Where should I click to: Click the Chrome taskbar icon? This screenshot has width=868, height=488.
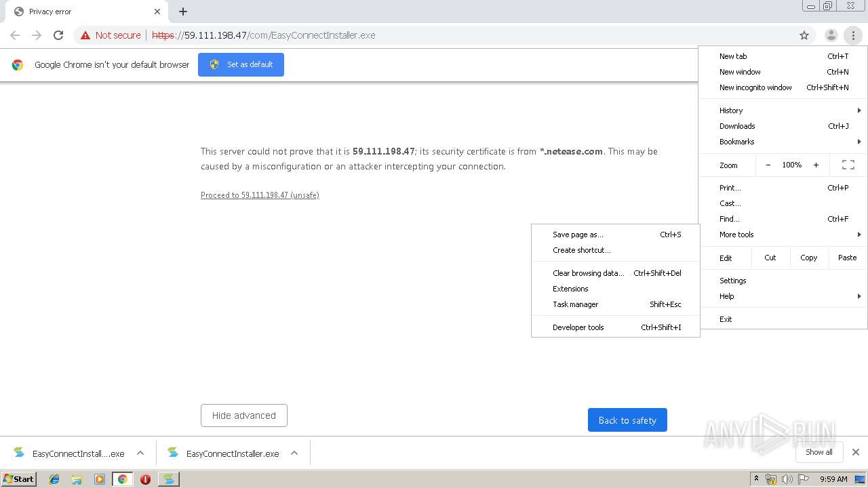click(x=123, y=479)
